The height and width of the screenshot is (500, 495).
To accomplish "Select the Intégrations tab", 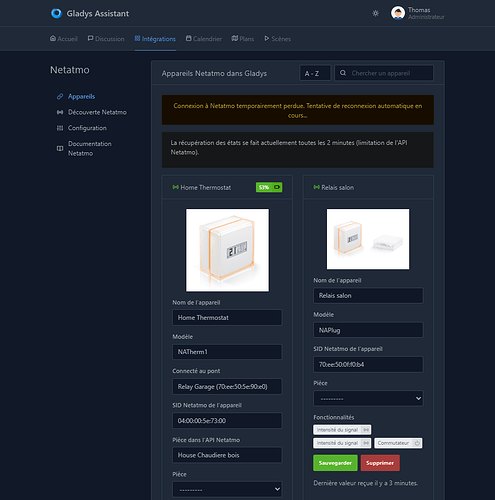I will point(155,39).
